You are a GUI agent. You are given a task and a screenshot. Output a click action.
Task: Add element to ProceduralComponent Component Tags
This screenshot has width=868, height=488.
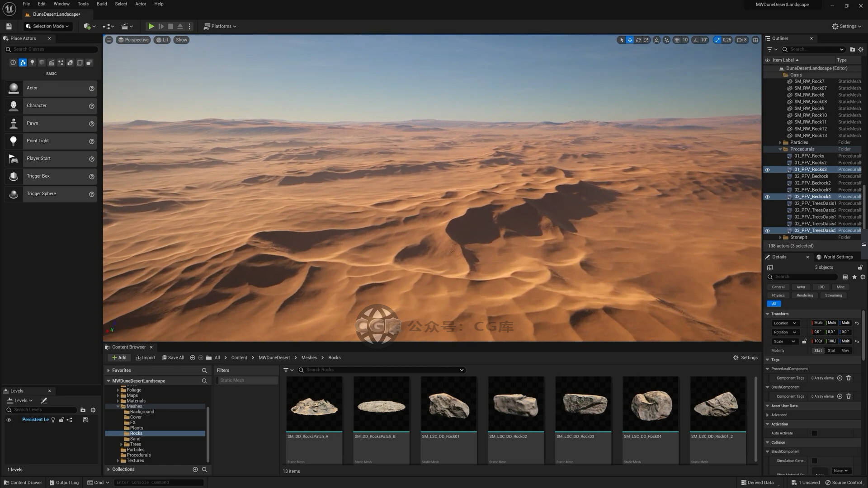click(840, 378)
